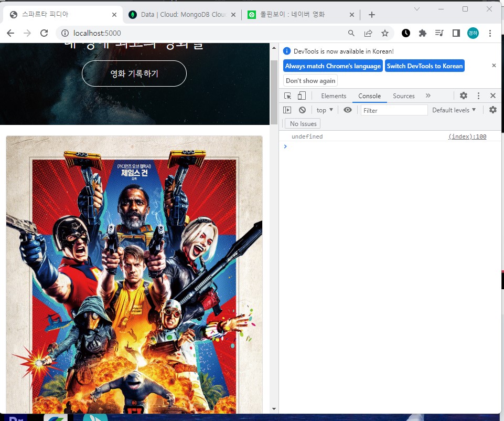Viewport: 504px width, 421px height.
Task: Select the Console panel tab
Action: (x=369, y=96)
